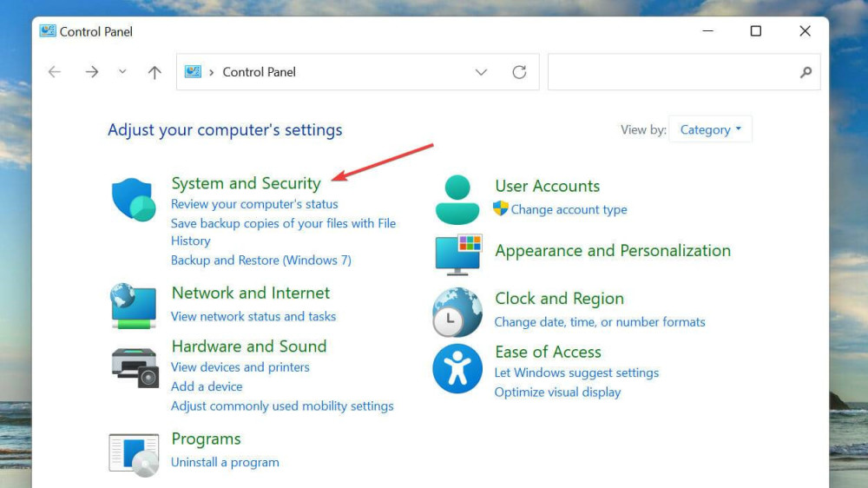Viewport: 868px width, 488px height.
Task: Select Optimize visual display link
Action: coord(557,392)
